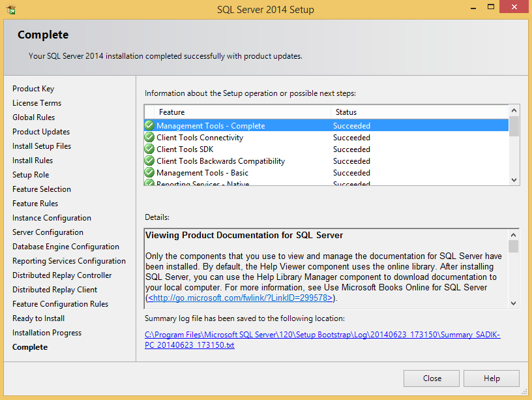Click Succeeded status for Management Tools - Basic
Image resolution: width=532 pixels, height=400 pixels.
pos(351,173)
